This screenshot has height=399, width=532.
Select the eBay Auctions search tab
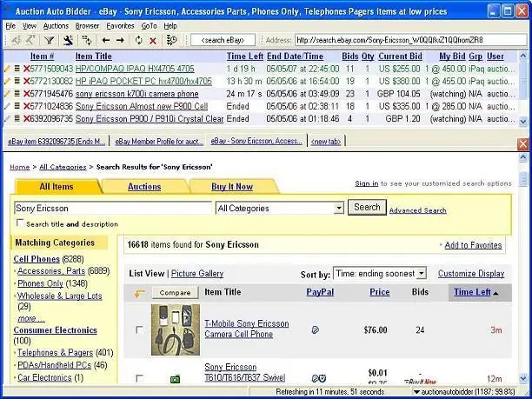(144, 187)
